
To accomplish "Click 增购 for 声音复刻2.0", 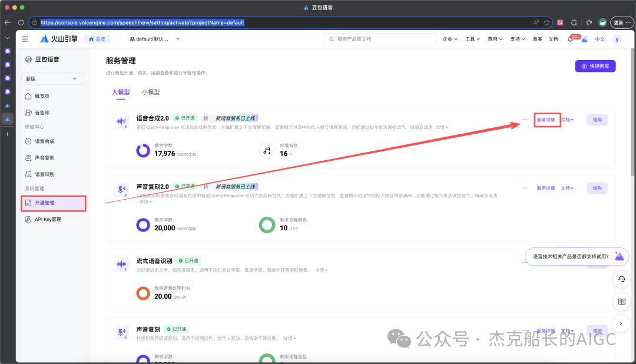I will pyautogui.click(x=597, y=188).
